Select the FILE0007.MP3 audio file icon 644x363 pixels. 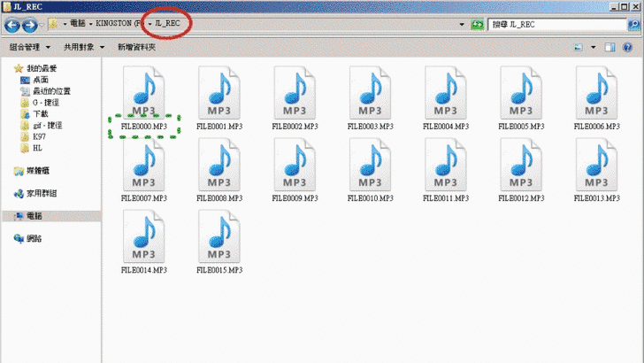pos(143,165)
